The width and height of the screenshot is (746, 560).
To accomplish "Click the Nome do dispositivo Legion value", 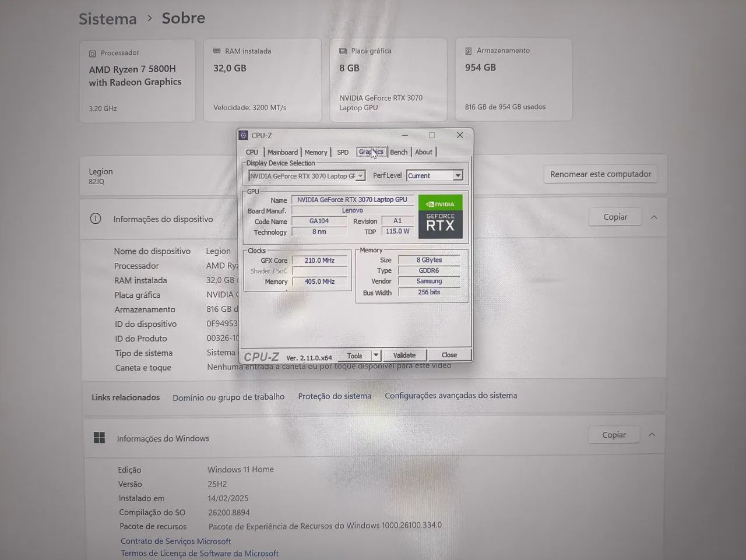I will tap(219, 251).
